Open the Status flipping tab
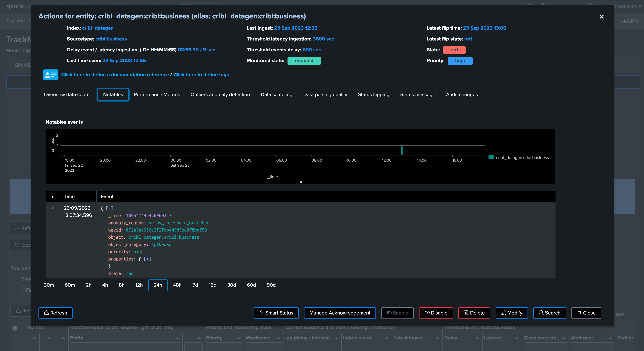Image resolution: width=644 pixels, height=351 pixels. [373, 95]
